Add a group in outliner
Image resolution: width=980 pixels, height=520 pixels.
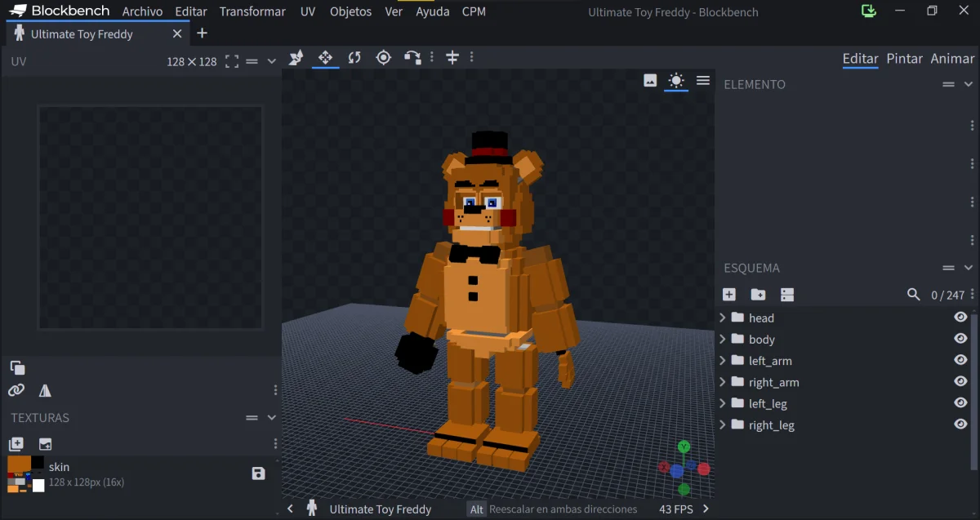coord(758,295)
